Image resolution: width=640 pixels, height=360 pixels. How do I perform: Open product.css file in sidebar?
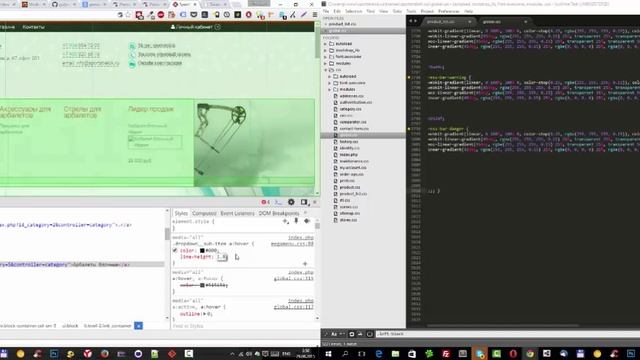click(349, 187)
